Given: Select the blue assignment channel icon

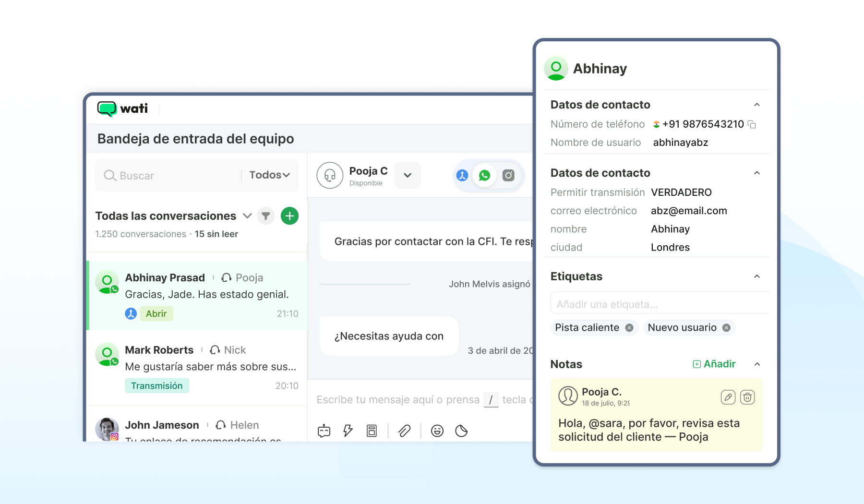Looking at the screenshot, I should pyautogui.click(x=462, y=176).
